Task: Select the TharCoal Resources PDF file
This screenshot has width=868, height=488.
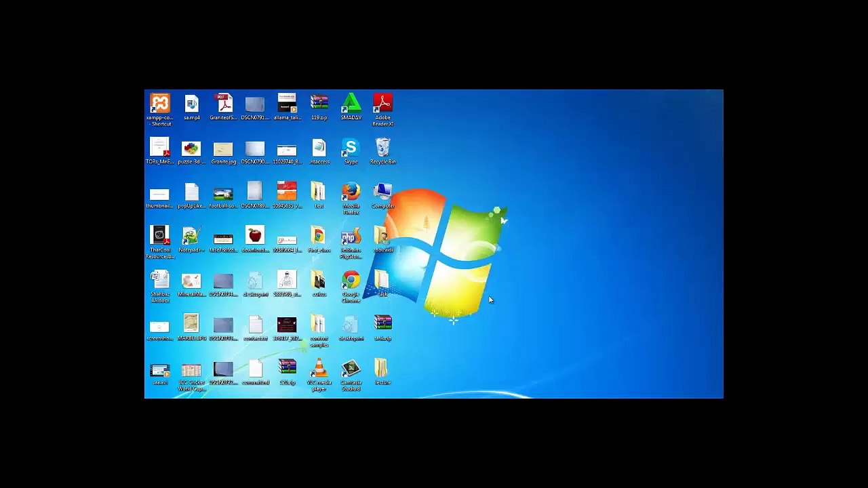Action: [x=160, y=236]
